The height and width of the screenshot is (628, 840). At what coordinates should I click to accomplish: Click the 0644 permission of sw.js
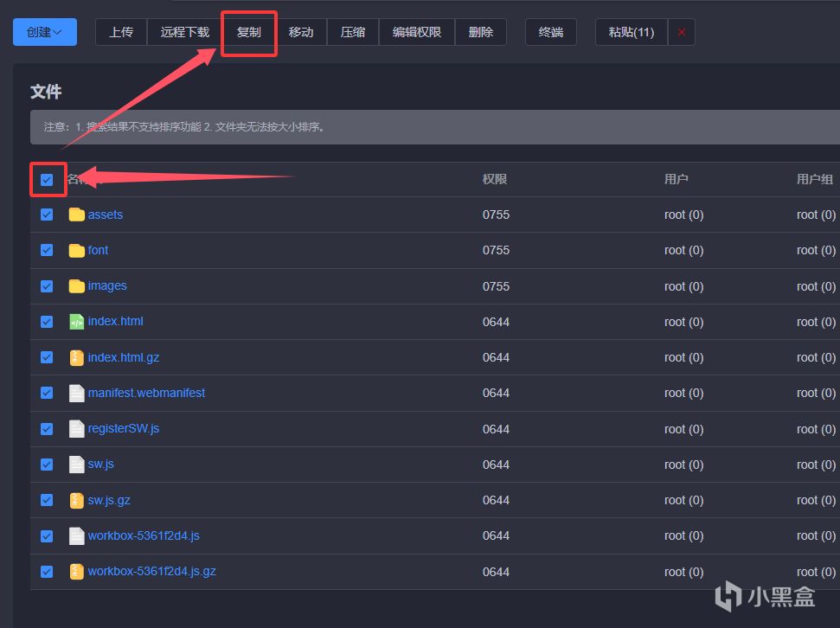pyautogui.click(x=496, y=465)
